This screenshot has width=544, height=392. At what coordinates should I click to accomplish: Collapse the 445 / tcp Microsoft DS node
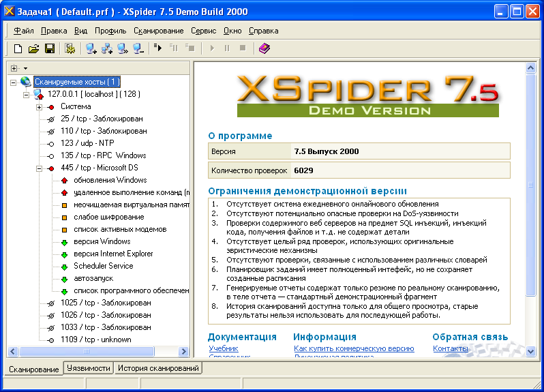click(x=40, y=168)
